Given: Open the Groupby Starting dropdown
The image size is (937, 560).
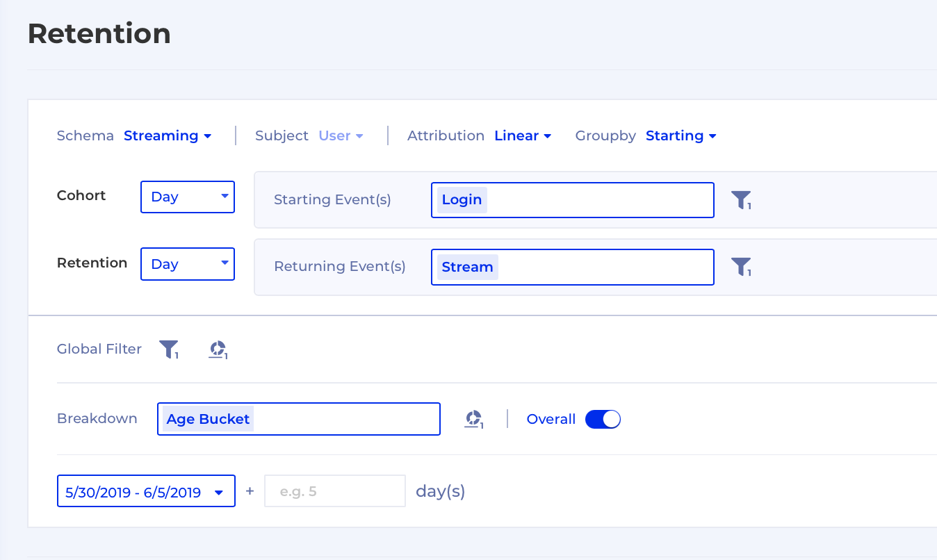Looking at the screenshot, I should (681, 135).
